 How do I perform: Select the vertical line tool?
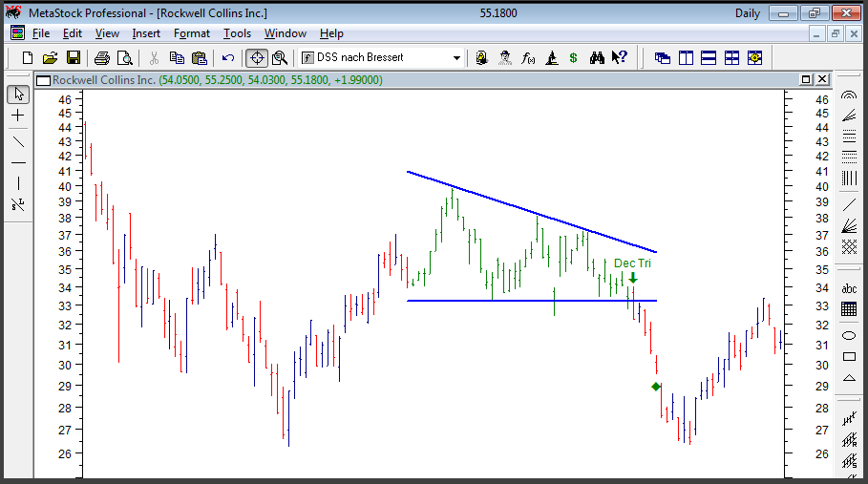(18, 183)
